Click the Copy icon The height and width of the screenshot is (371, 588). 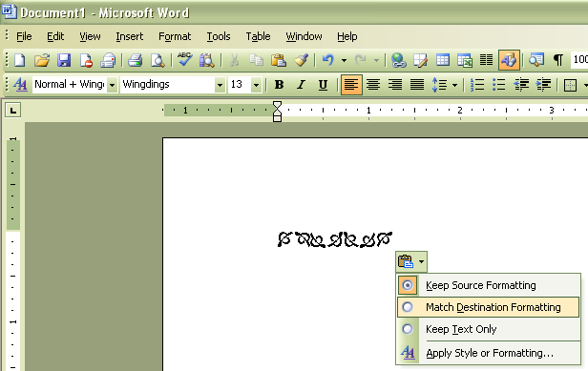click(x=257, y=60)
